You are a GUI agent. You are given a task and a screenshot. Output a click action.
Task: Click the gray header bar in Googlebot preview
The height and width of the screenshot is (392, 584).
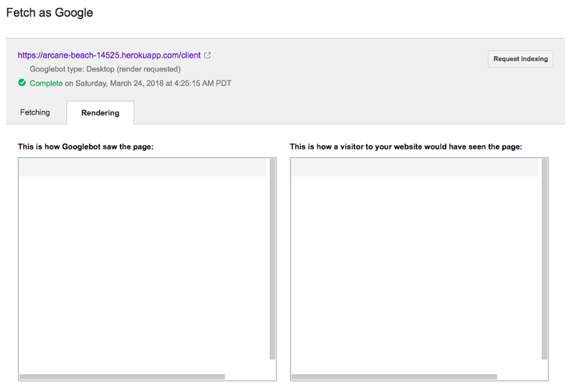pyautogui.click(x=143, y=168)
